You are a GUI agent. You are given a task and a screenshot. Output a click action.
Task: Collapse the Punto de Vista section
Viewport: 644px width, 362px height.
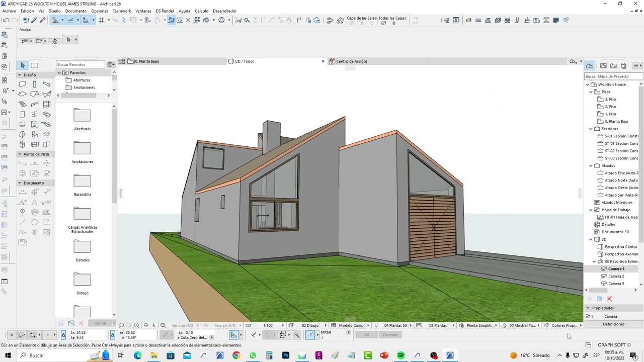point(20,154)
